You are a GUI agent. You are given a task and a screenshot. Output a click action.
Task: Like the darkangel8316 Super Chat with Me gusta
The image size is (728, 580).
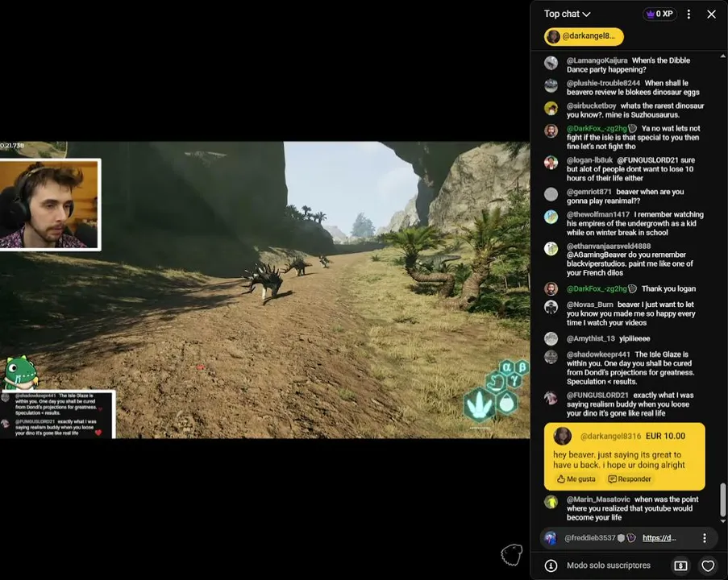click(x=576, y=478)
